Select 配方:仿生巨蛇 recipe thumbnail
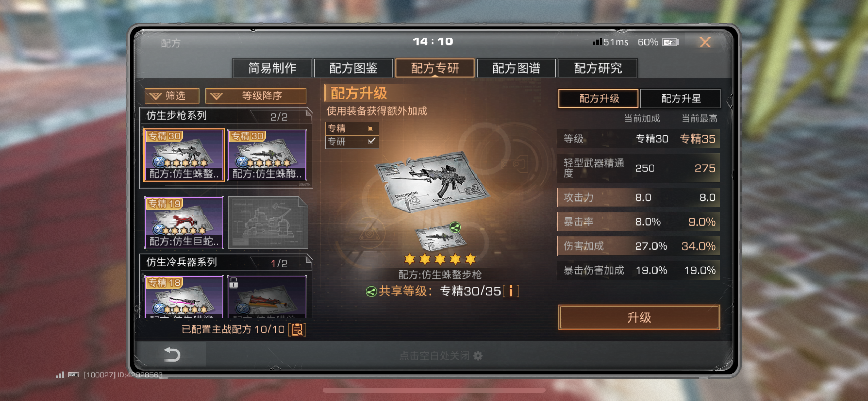The height and width of the screenshot is (401, 868). coord(184,223)
